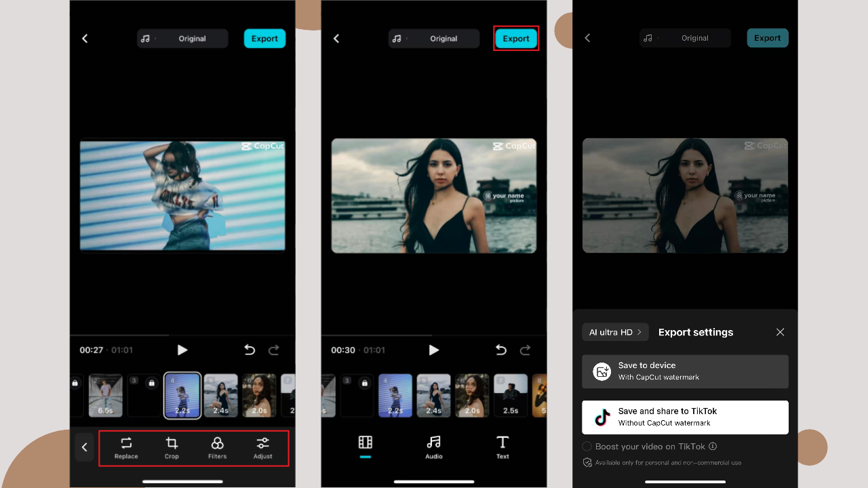Select the 2.0s clip on 00:30 screen
Screen dimensions: 868x488
(473, 395)
